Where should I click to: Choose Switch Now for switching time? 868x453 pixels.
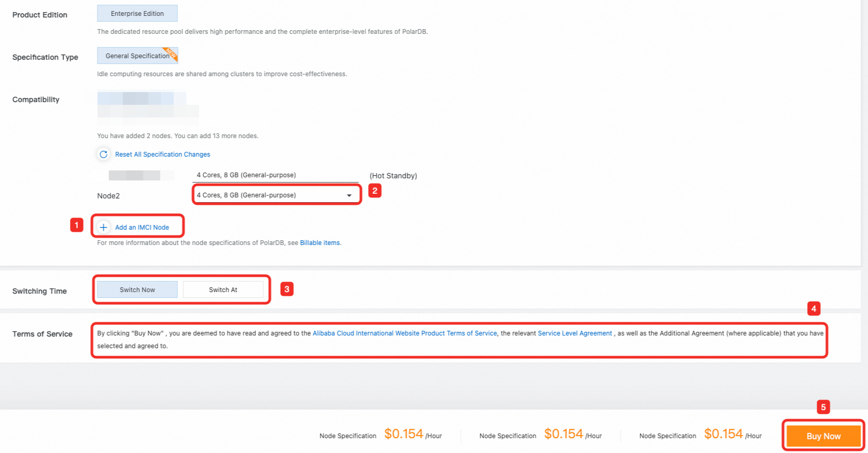(137, 290)
